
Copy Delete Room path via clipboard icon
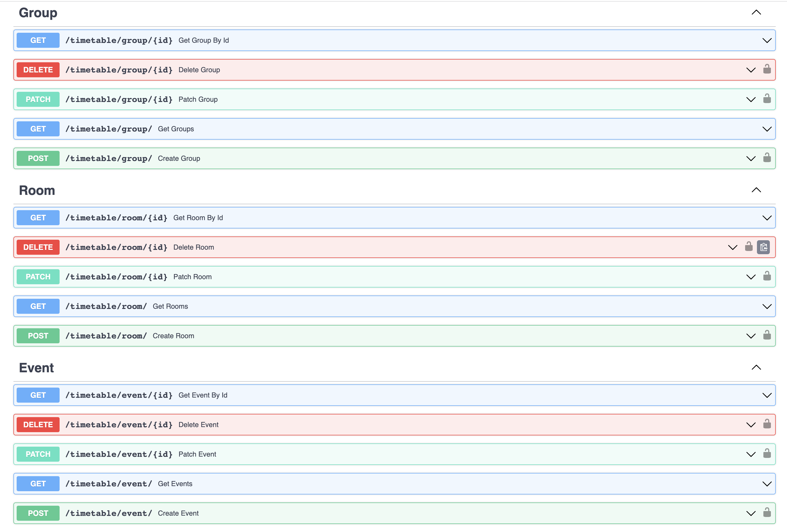click(x=763, y=247)
